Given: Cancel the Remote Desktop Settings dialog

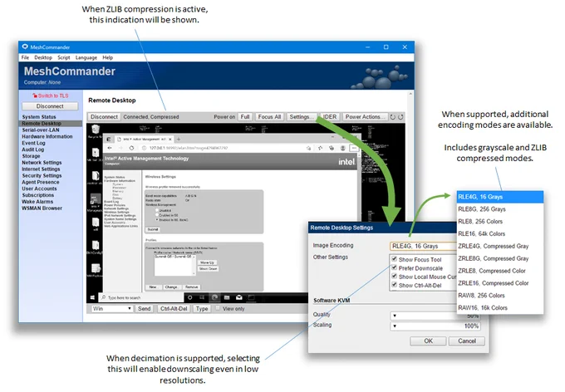Looking at the screenshot, I should (467, 341).
